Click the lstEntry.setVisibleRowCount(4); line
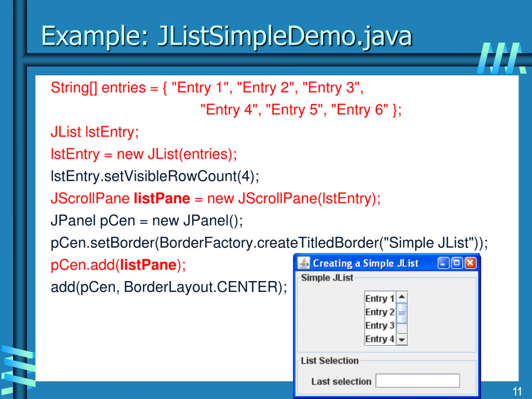This screenshot has height=399, width=532. (x=155, y=176)
